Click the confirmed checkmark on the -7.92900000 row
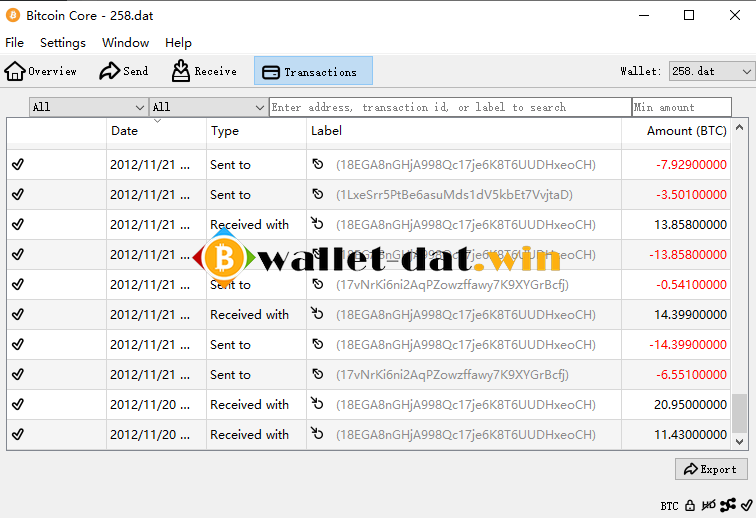The width and height of the screenshot is (756, 518). (18, 164)
